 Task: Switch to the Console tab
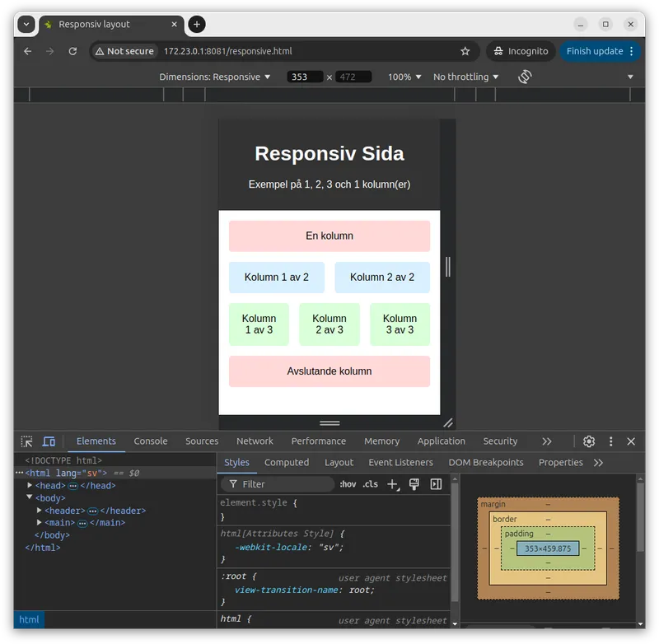click(151, 441)
